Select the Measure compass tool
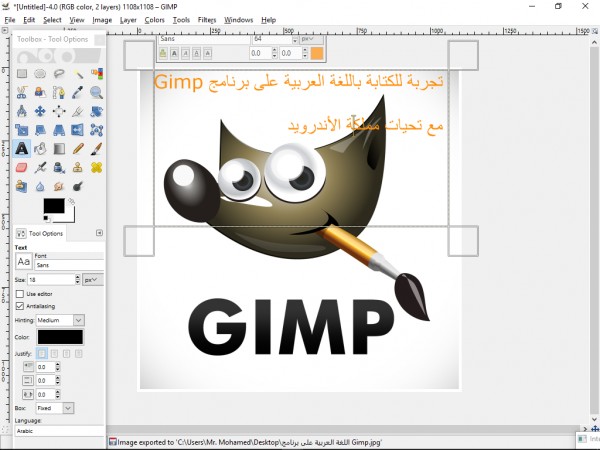600x450 pixels. point(22,111)
